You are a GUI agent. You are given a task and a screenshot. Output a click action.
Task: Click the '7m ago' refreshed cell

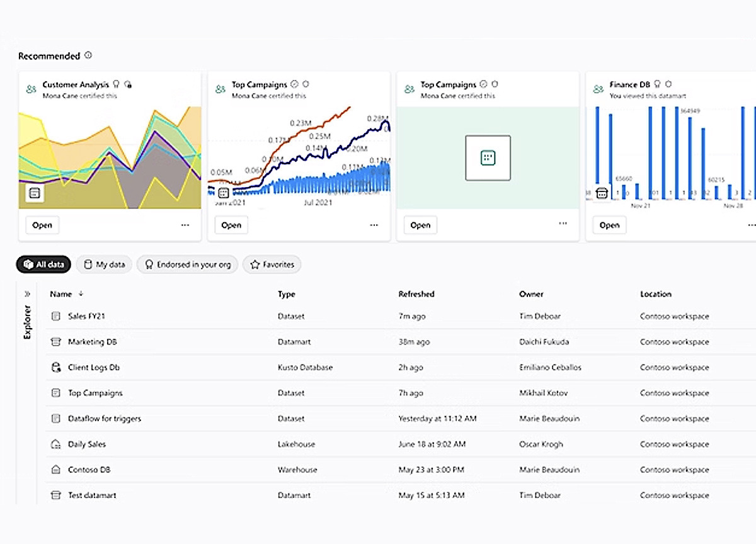[x=411, y=316]
